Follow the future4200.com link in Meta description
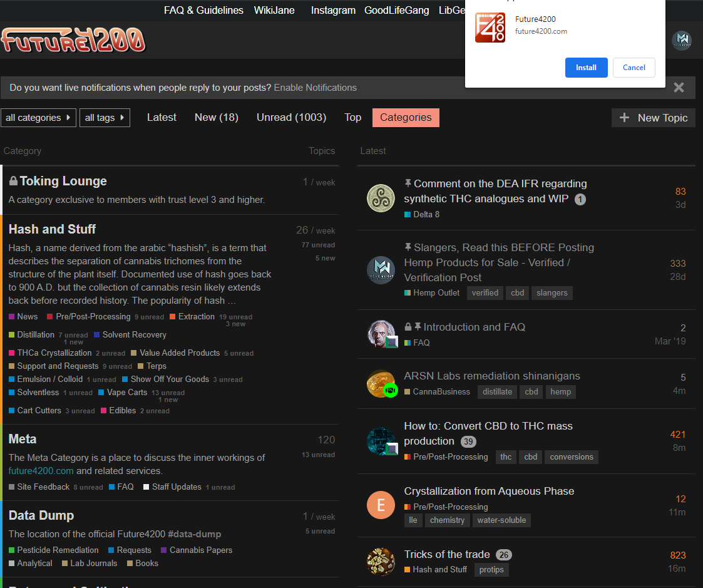The image size is (703, 588). (x=41, y=471)
